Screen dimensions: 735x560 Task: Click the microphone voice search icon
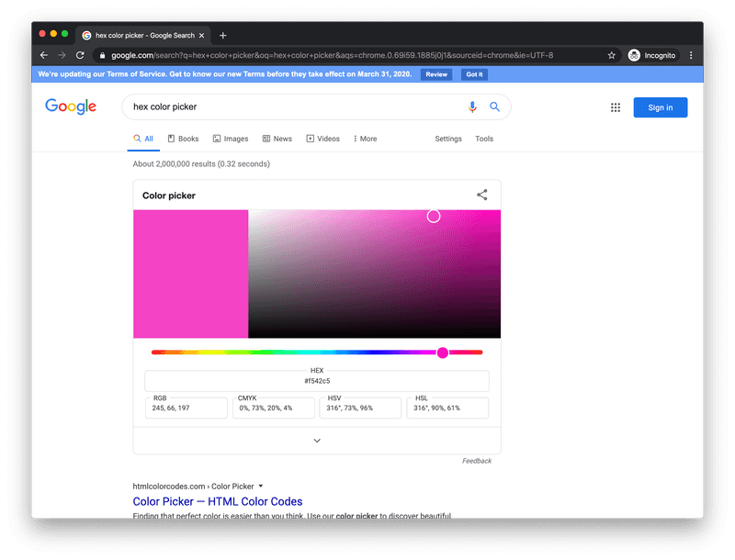click(x=472, y=107)
